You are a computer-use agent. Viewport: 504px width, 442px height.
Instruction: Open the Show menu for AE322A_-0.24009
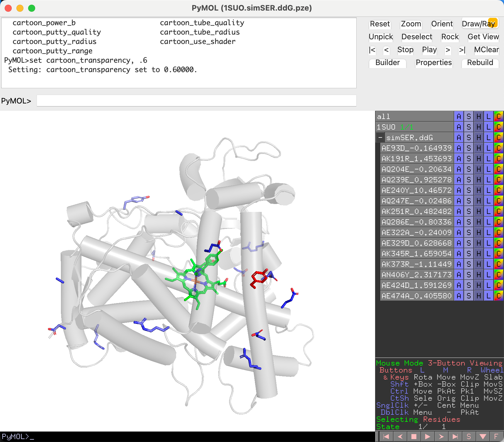pos(469,232)
